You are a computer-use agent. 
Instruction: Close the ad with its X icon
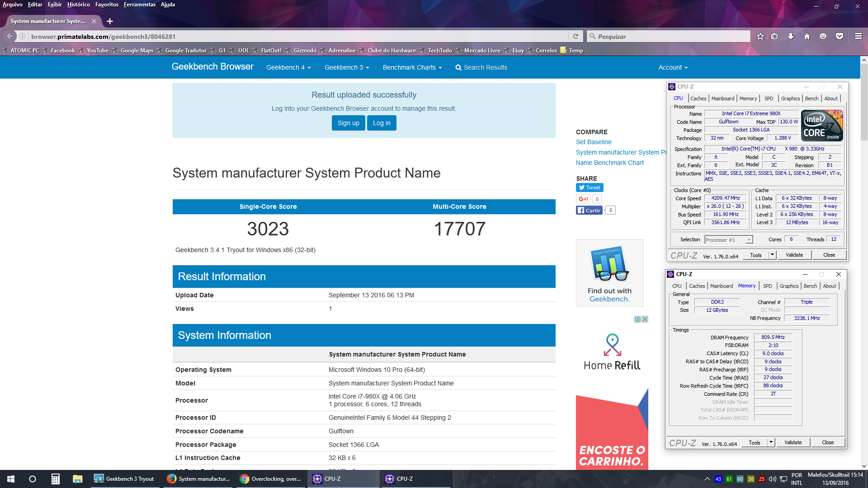[645, 319]
